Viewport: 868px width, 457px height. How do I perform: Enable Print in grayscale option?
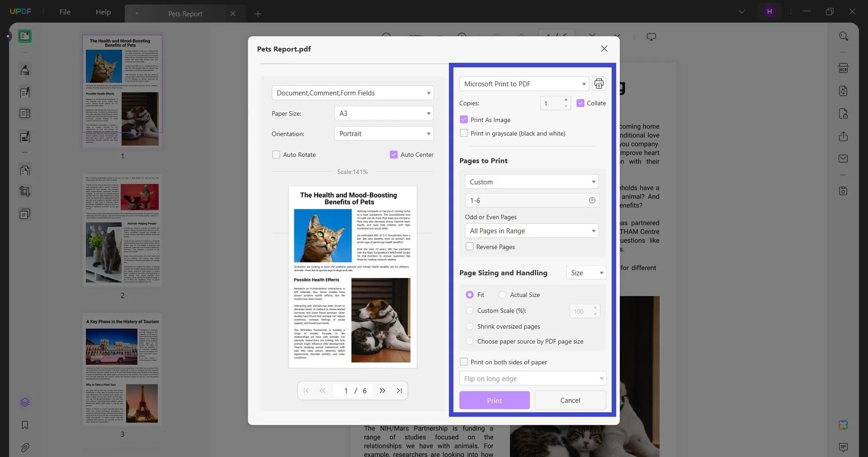pos(464,133)
